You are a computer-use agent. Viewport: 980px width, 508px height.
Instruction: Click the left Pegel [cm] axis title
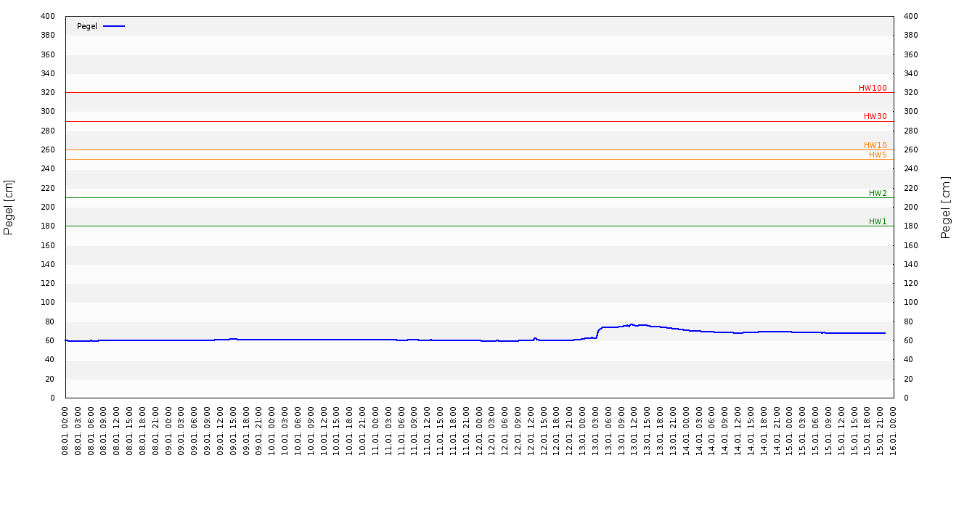(9, 207)
